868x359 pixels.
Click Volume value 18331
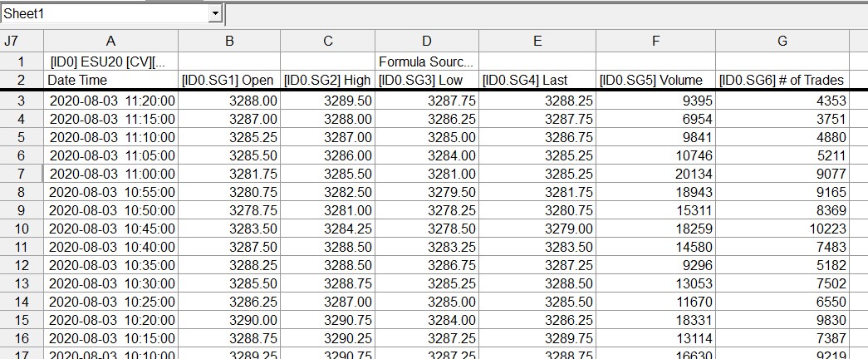(656, 320)
